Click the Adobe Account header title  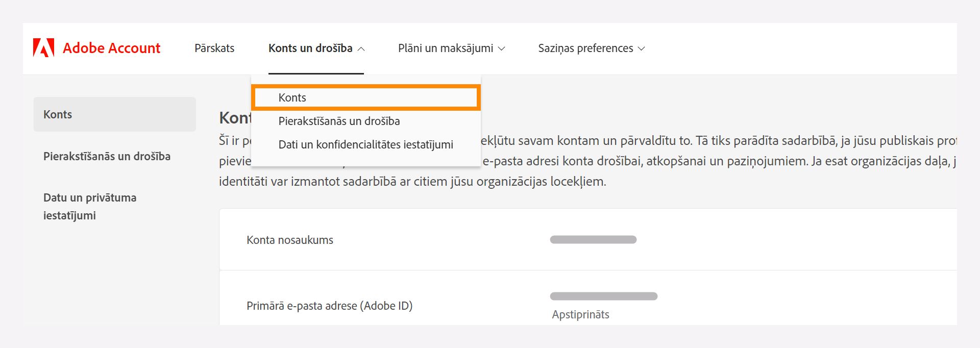point(111,48)
